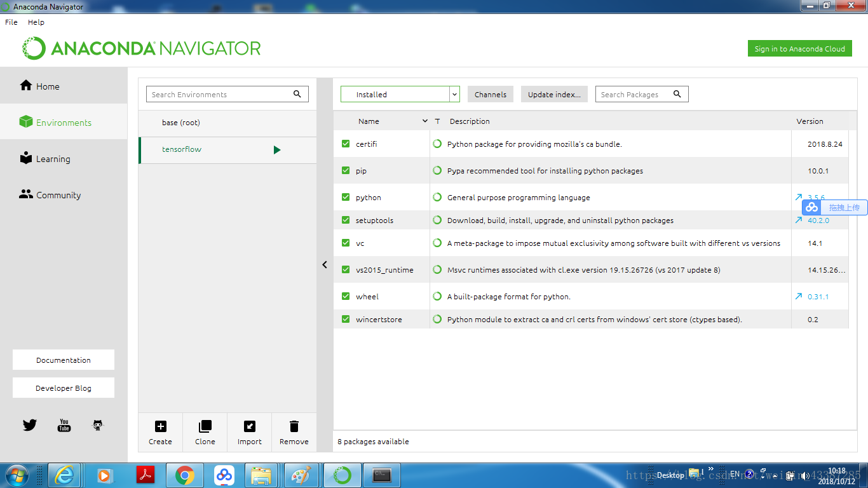The image size is (868, 488).
Task: Toggle the pip package checkbox
Action: [346, 170]
